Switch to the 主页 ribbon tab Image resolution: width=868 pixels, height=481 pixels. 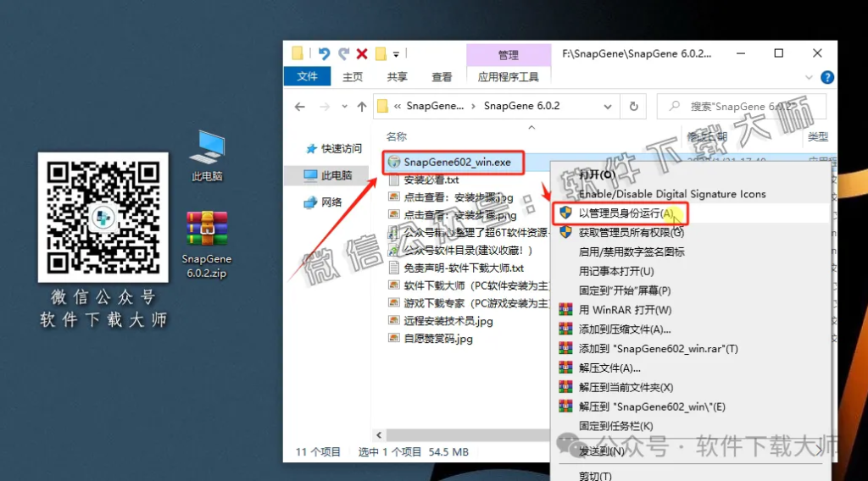click(353, 77)
